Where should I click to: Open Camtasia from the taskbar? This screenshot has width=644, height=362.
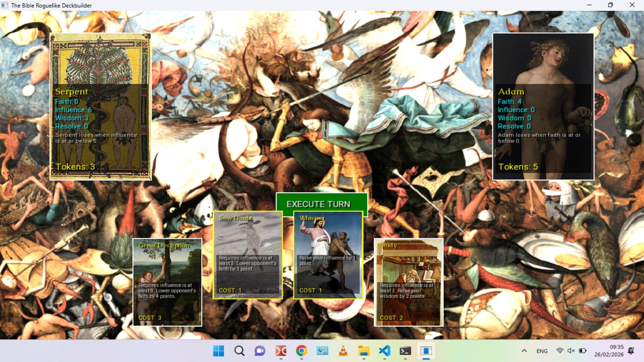click(x=281, y=351)
